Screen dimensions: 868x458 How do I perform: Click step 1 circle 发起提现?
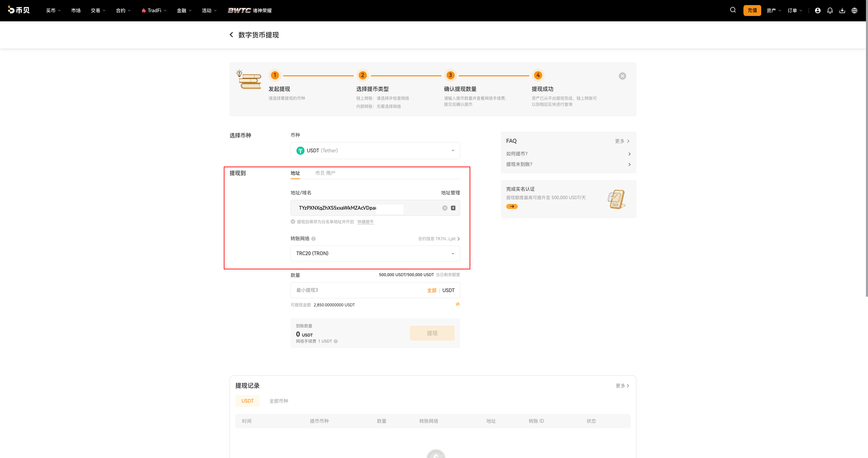[x=275, y=75]
